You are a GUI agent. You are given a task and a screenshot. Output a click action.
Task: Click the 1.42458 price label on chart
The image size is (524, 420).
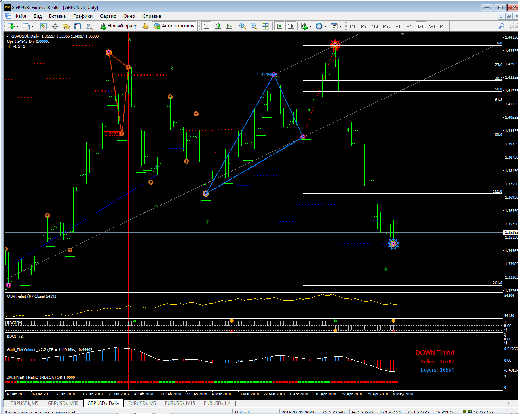[x=264, y=75]
